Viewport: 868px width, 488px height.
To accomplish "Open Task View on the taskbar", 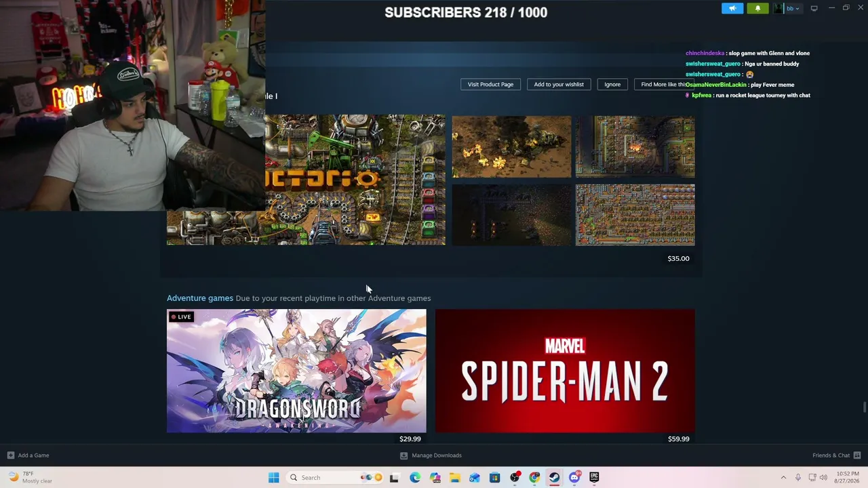I will click(x=394, y=478).
